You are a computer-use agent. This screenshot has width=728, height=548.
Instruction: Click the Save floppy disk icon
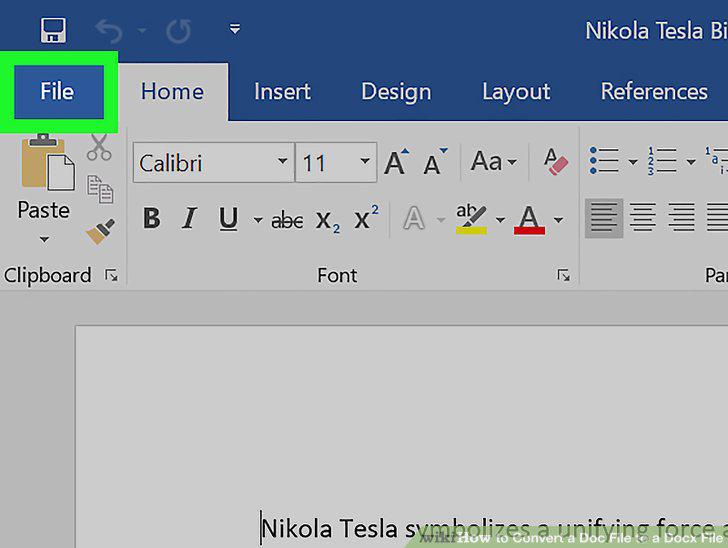click(53, 31)
